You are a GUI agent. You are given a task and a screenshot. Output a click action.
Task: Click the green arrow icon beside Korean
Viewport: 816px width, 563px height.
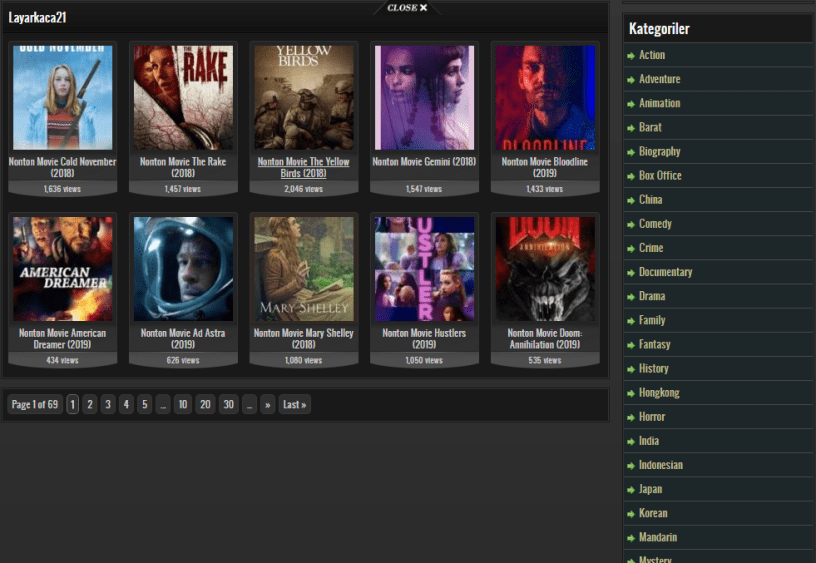coord(631,514)
